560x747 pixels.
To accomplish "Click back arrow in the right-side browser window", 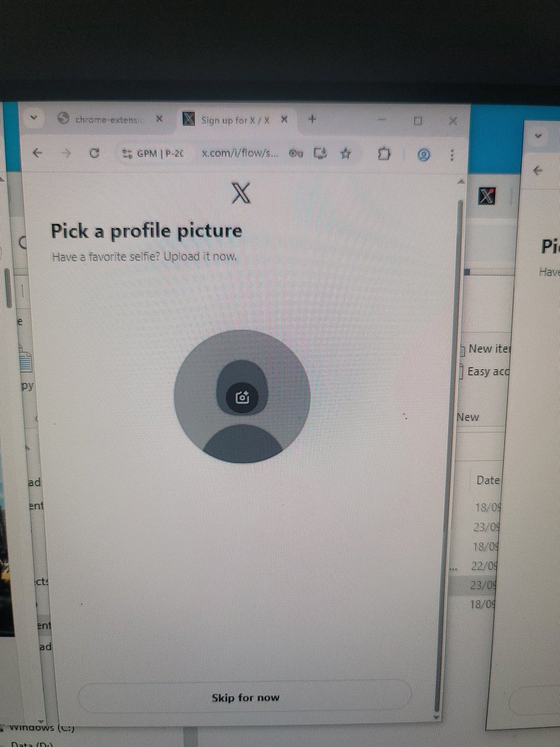I will coord(538,170).
